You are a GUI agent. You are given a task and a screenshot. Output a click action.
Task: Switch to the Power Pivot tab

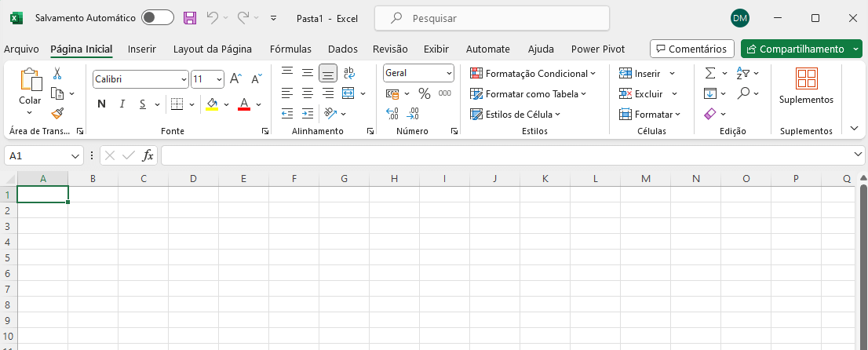[598, 49]
